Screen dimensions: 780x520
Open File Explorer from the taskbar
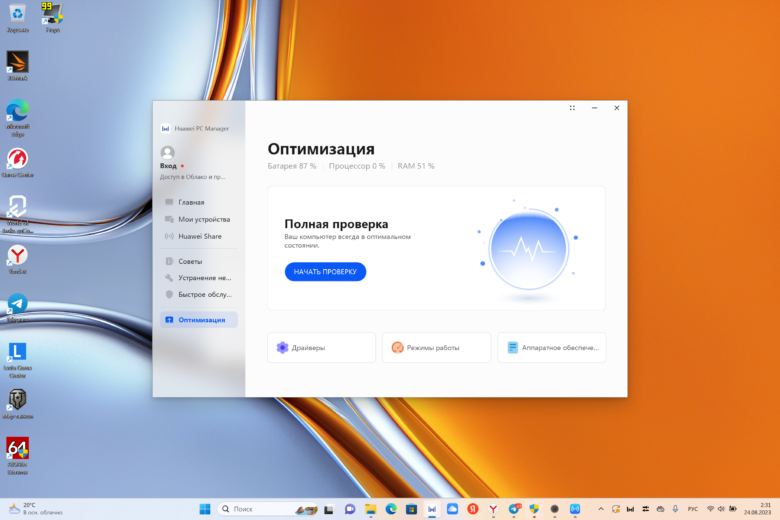pyautogui.click(x=371, y=509)
